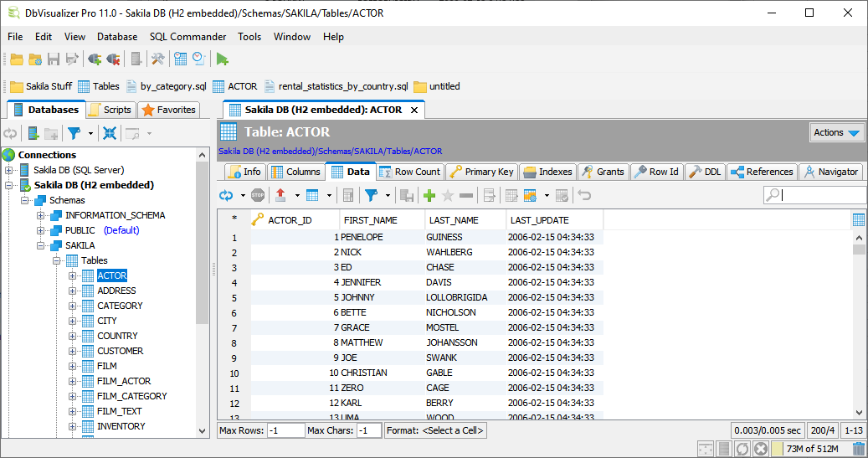Viewport: 868px width, 458px height.
Task: Click the disconnect plug icon with red X
Action: (x=113, y=59)
